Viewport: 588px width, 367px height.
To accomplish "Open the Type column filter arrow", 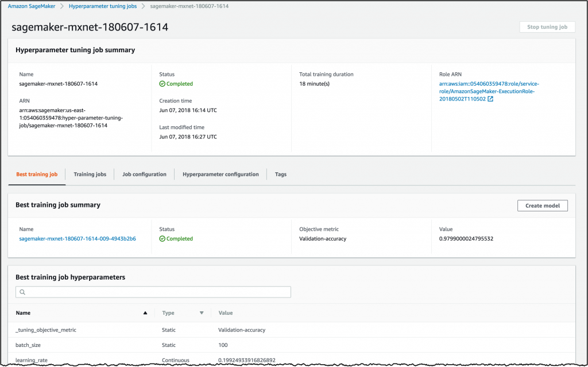I will click(x=202, y=313).
